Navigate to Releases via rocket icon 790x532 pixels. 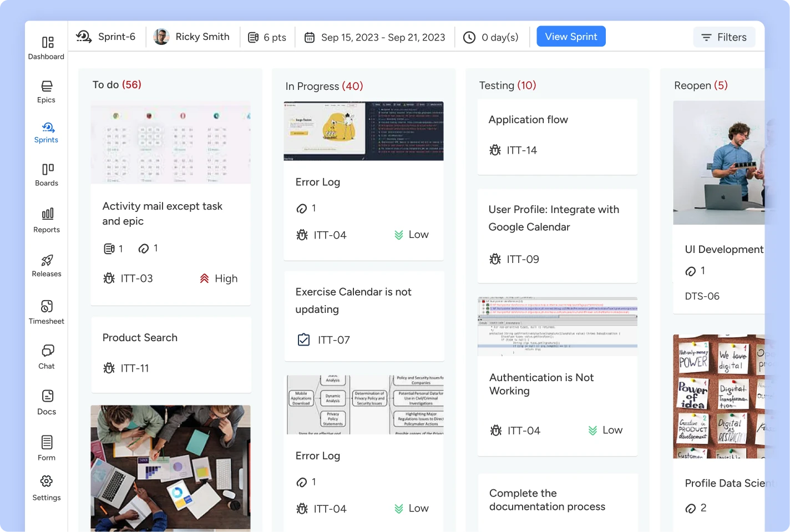(47, 265)
